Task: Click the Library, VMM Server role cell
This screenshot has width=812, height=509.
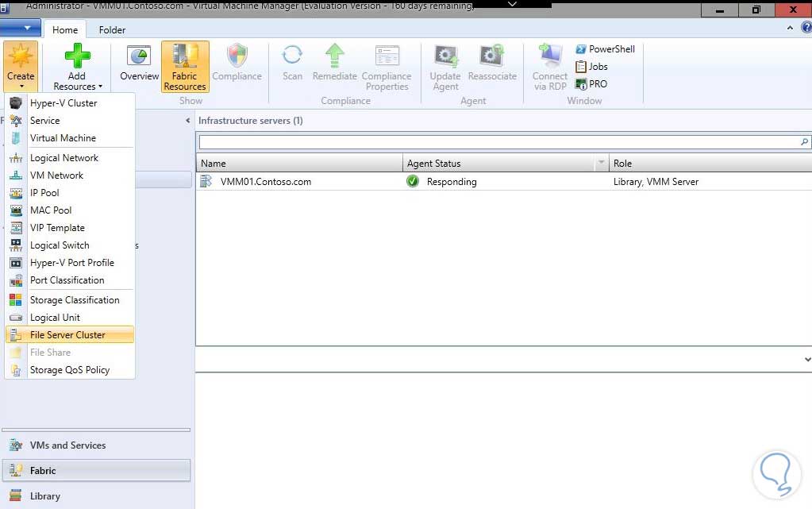Action: point(656,182)
